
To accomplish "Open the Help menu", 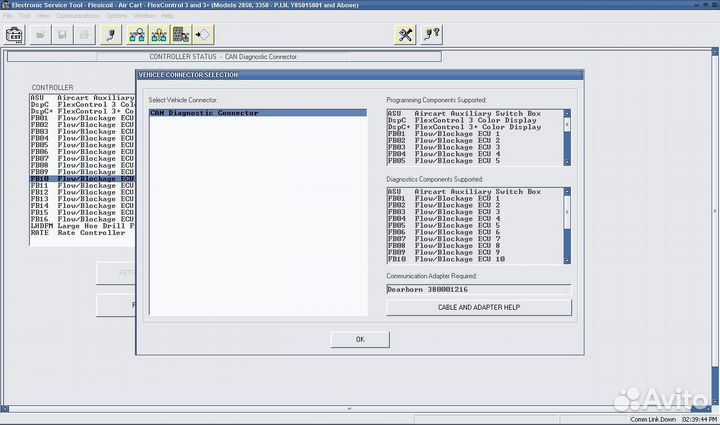I will [168, 16].
